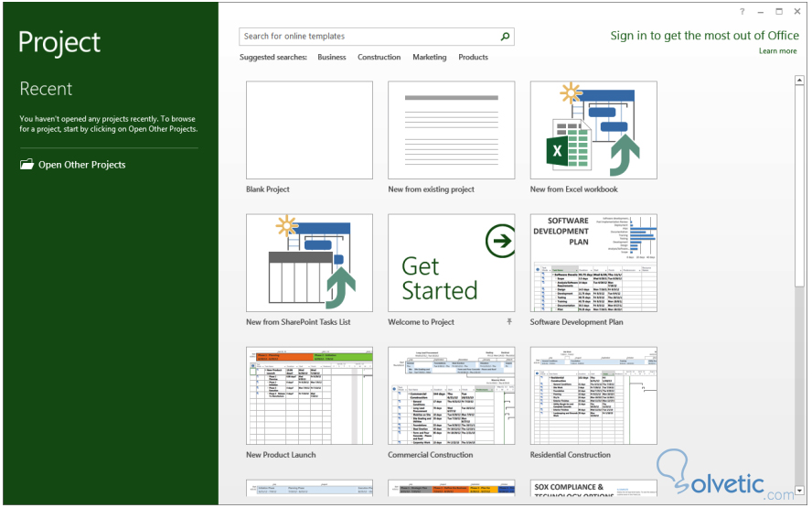Search suggested term Marketing
Screen dimensions: 812x508
pos(429,57)
